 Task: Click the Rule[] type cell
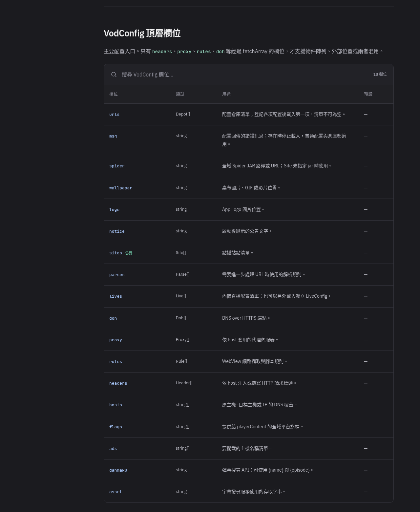(181, 361)
